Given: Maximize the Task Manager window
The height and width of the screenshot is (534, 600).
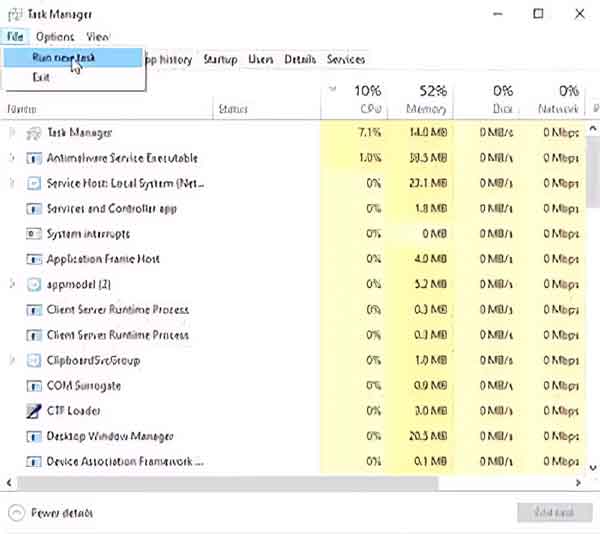Looking at the screenshot, I should 538,14.
